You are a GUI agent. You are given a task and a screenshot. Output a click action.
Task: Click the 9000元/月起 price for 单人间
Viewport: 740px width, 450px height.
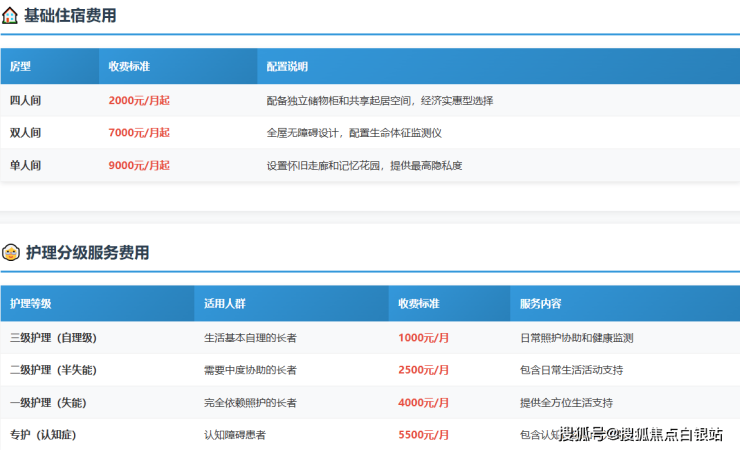(x=139, y=166)
